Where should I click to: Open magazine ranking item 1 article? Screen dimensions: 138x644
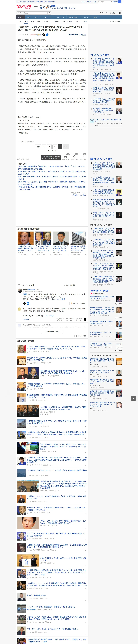(104, 166)
